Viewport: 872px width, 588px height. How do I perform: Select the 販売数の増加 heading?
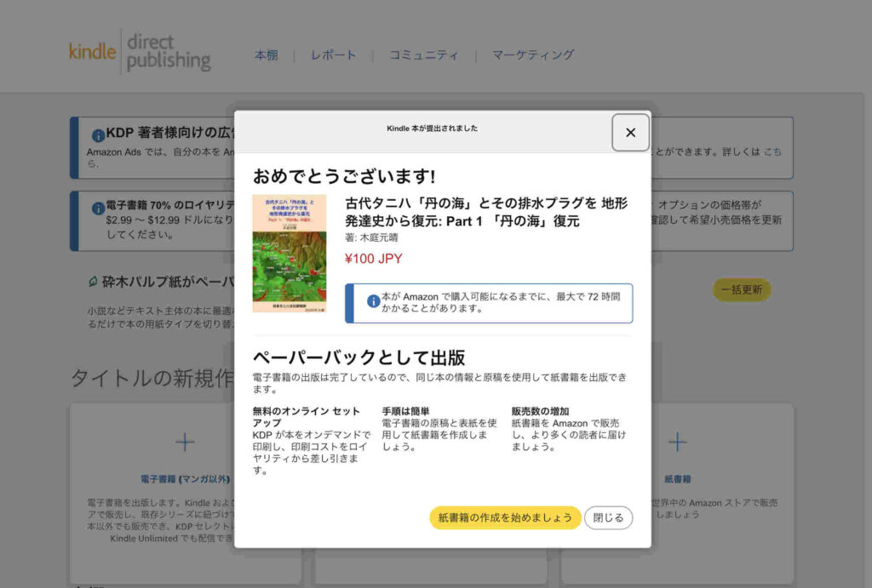tap(540, 411)
